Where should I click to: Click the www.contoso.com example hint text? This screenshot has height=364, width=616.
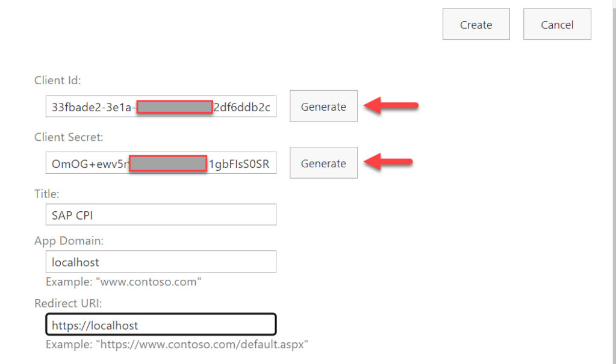[123, 282]
